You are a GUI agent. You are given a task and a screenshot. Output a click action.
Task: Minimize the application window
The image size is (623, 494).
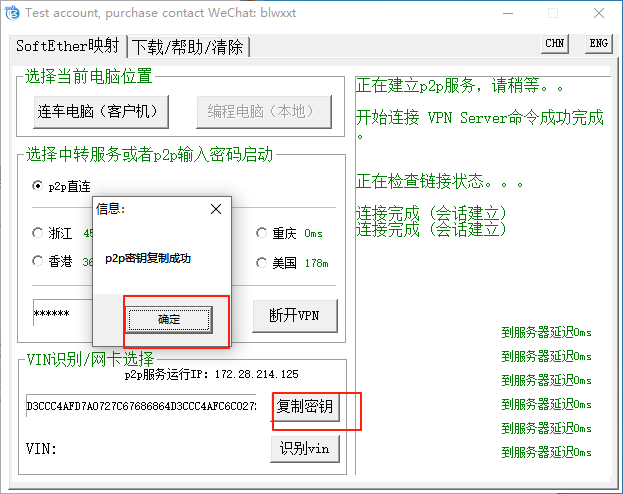tap(507, 14)
